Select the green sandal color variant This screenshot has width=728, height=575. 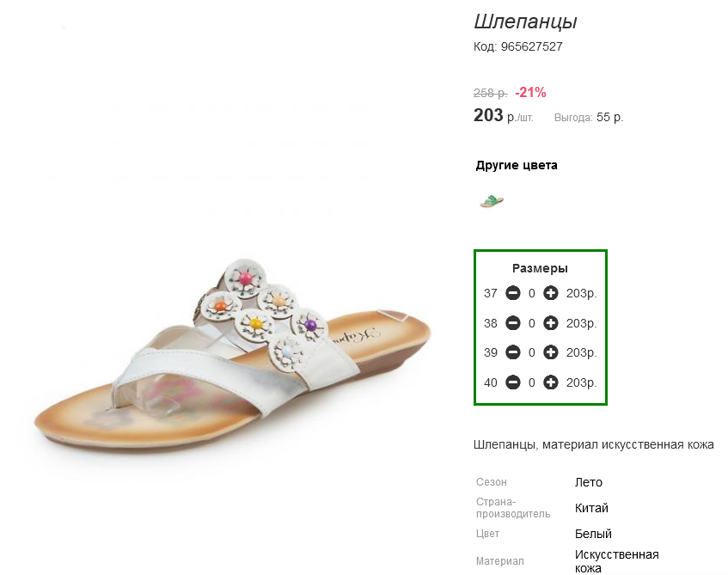pos(492,201)
